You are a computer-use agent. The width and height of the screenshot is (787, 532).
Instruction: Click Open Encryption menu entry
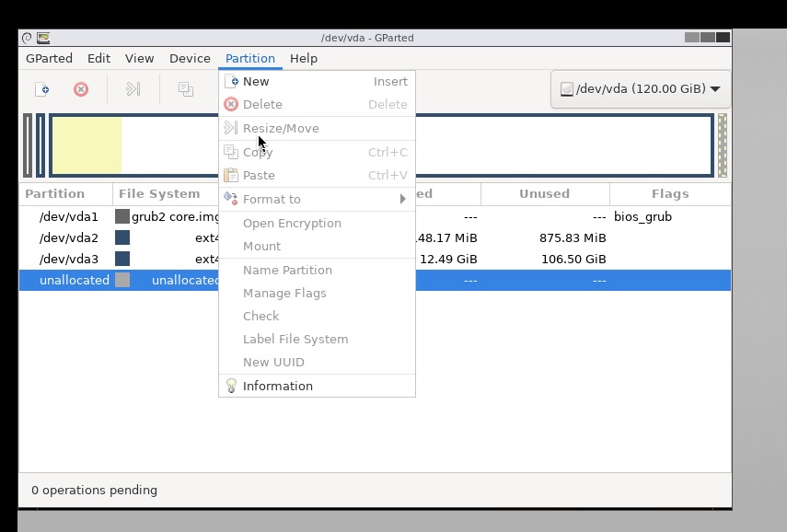coord(317,224)
